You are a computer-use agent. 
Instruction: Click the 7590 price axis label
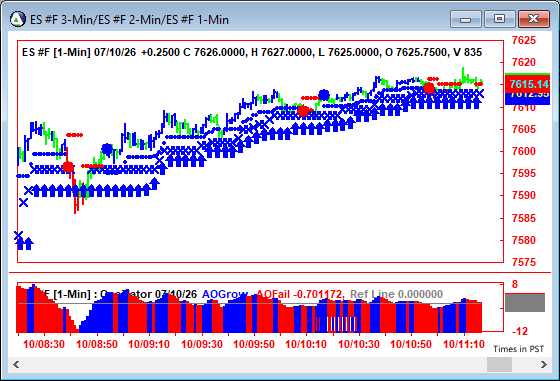tap(524, 196)
